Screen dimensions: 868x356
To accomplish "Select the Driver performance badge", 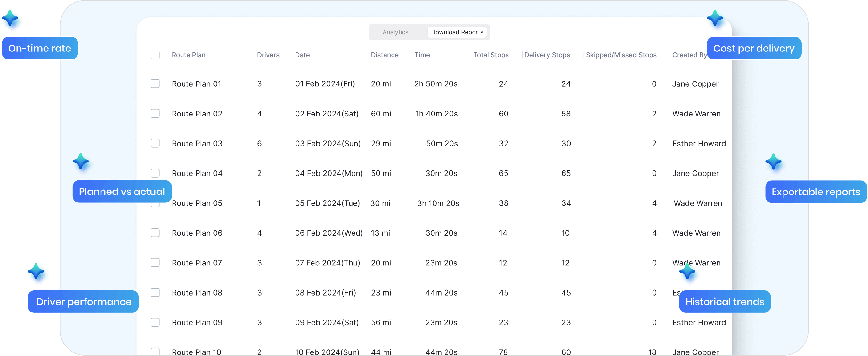I will click(x=83, y=302).
